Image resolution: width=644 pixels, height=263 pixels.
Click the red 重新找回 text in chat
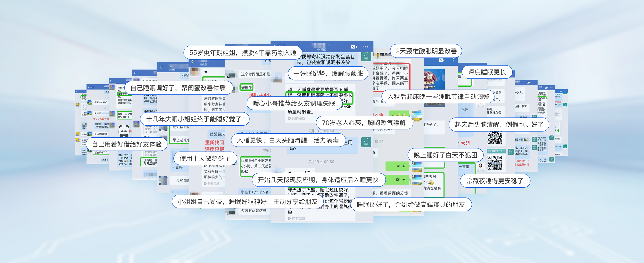coord(215,142)
